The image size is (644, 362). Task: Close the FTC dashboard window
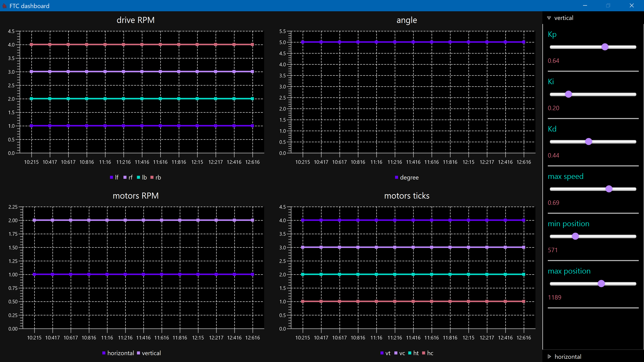coord(632,5)
